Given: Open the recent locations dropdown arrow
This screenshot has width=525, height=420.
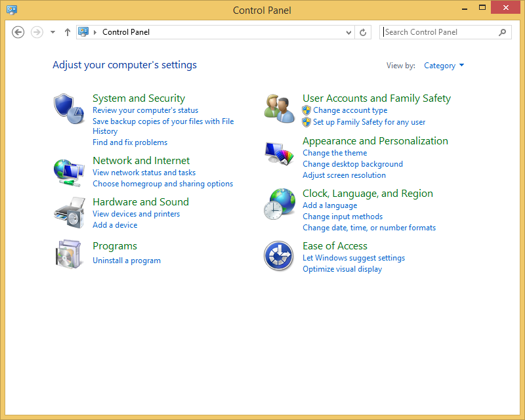Looking at the screenshot, I should coord(52,32).
